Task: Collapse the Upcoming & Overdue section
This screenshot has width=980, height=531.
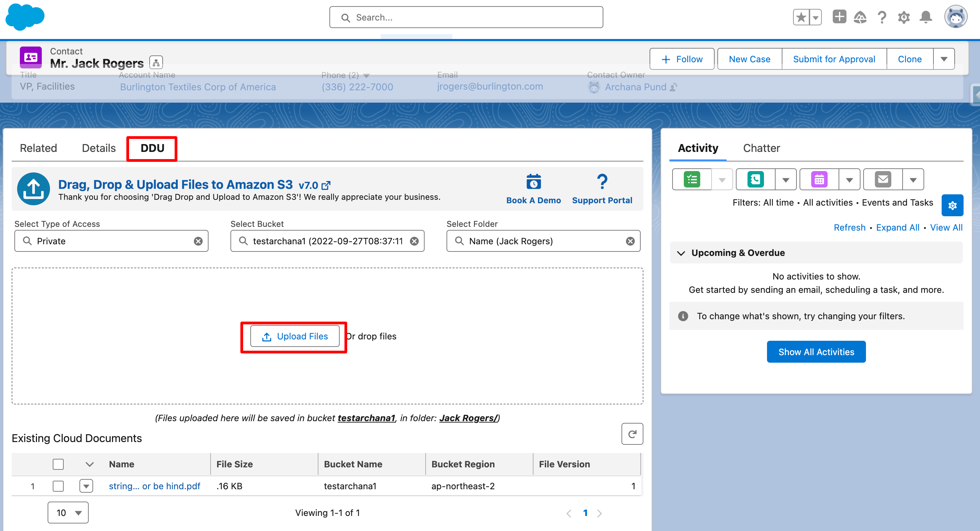Action: 681,253
